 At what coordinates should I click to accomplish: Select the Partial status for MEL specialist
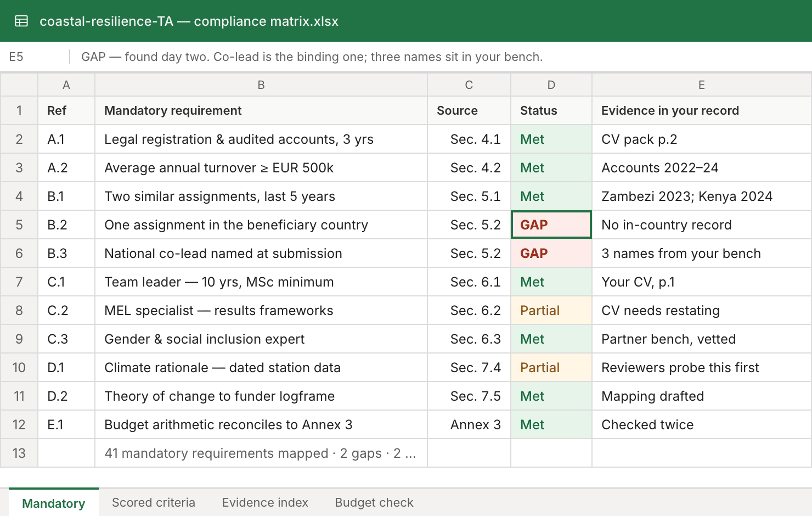tap(551, 310)
